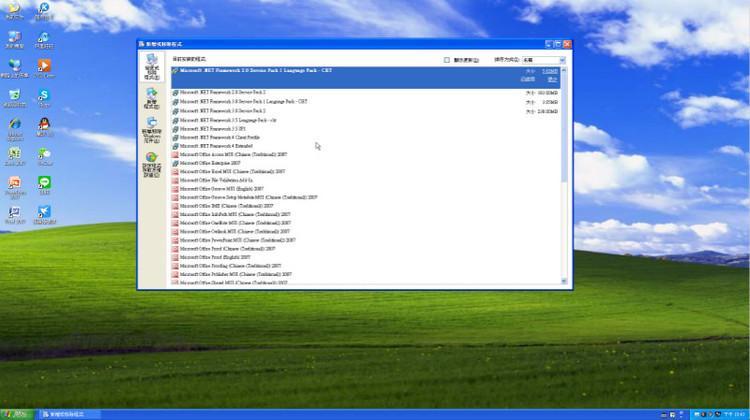750x420 pixels.
Task: Select .NET Framework 3.0 Service Pack 1 Language Pack
Action: tap(366, 102)
